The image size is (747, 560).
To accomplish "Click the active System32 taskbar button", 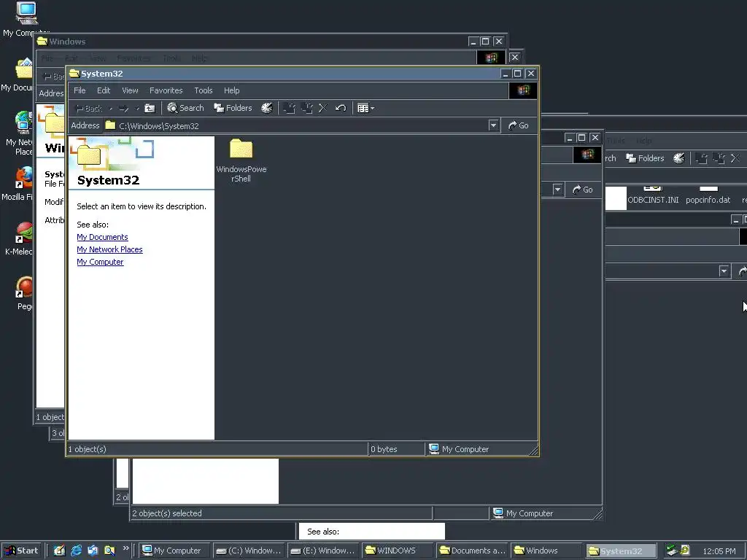I will click(620, 551).
